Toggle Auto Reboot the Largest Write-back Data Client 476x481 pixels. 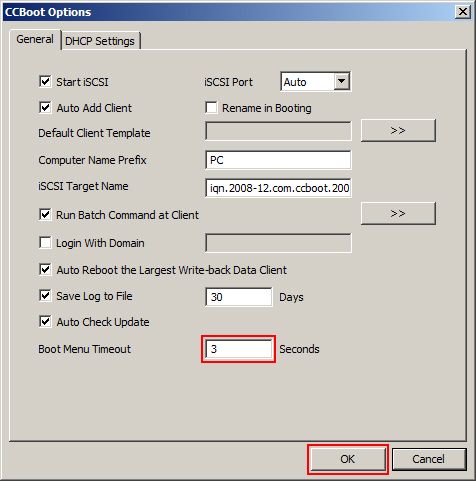click(x=45, y=270)
